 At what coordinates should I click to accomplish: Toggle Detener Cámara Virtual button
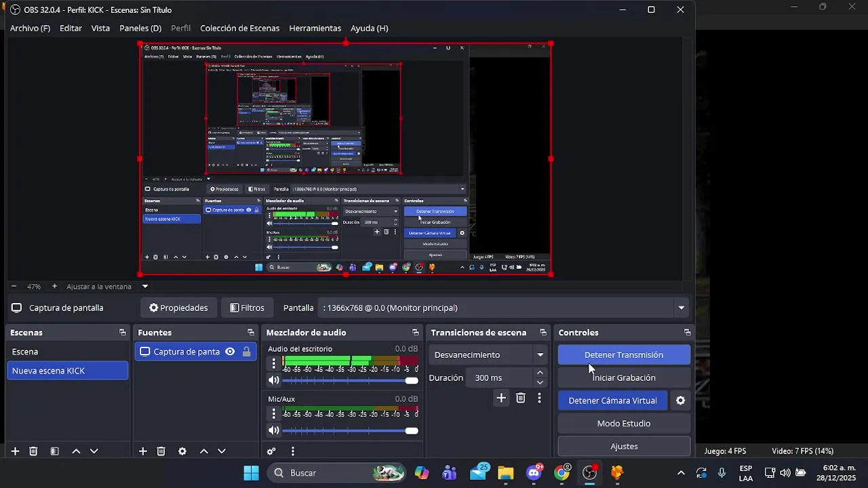coord(612,401)
